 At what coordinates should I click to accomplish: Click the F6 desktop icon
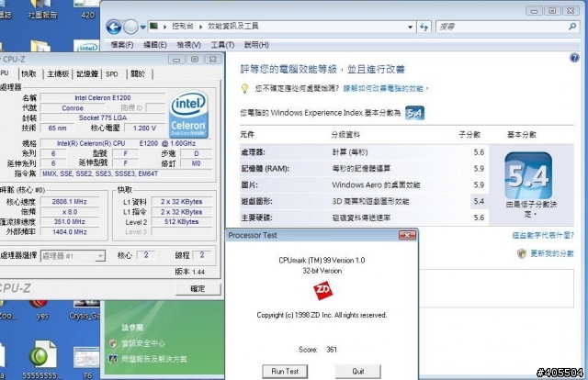click(86, 363)
